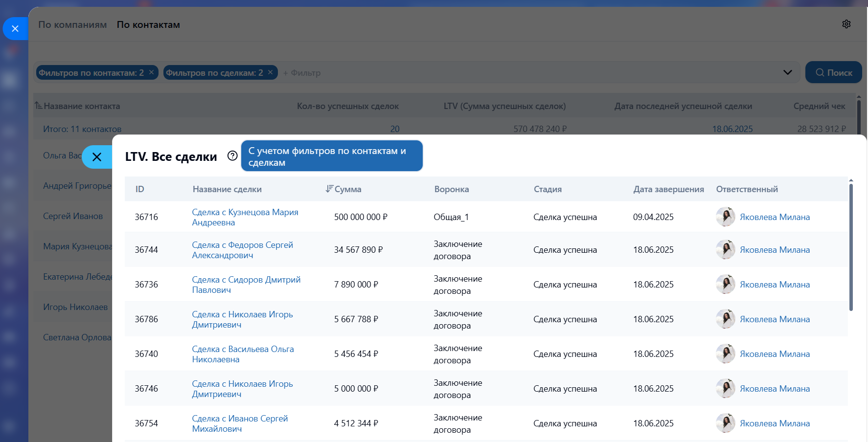
Task: Toggle the filters applied badge
Action: tap(332, 156)
